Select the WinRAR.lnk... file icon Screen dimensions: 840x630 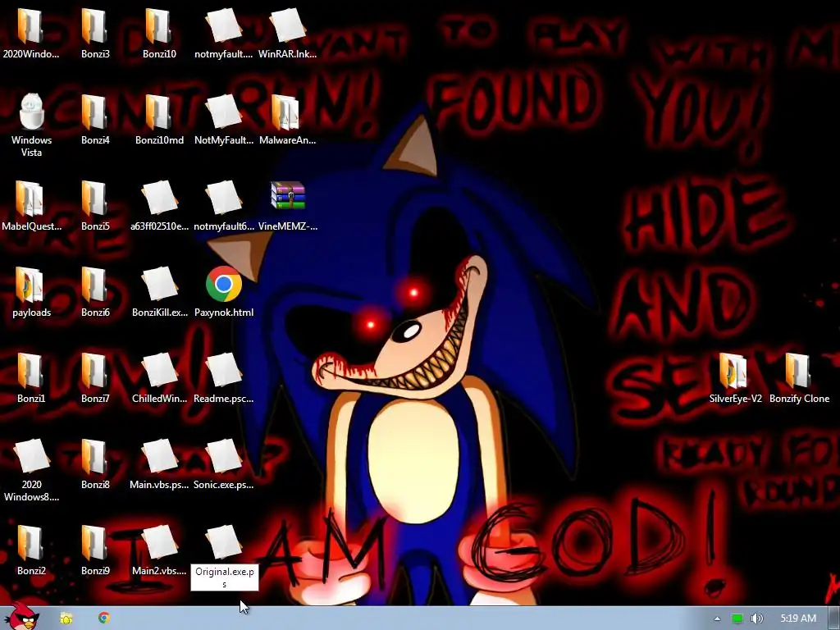(x=288, y=27)
